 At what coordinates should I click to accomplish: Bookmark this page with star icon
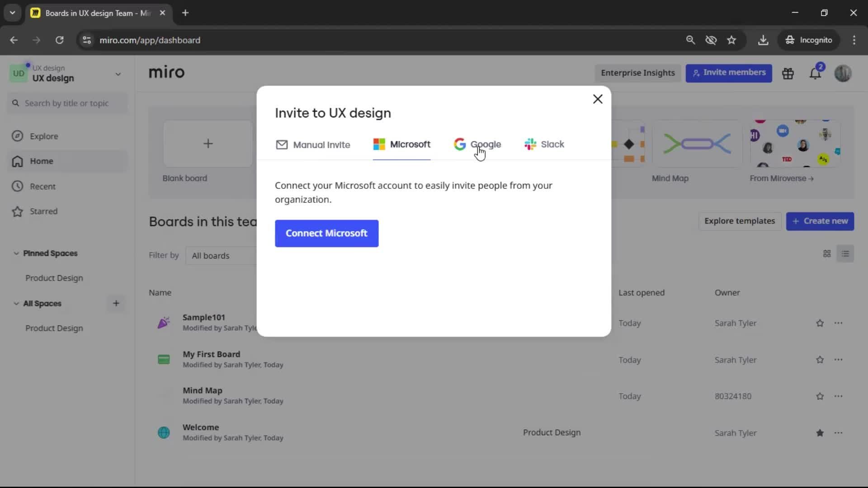[731, 40]
